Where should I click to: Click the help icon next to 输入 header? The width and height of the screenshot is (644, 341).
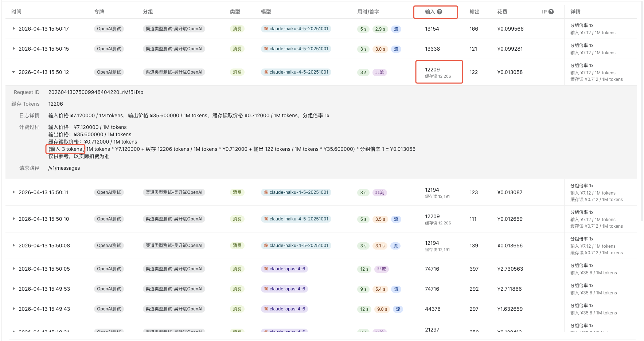tap(440, 12)
